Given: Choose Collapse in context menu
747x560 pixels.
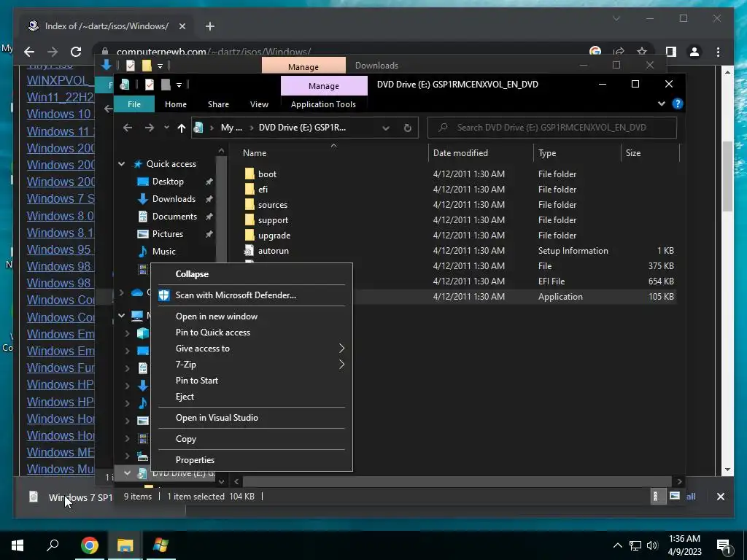Looking at the screenshot, I should click(192, 274).
